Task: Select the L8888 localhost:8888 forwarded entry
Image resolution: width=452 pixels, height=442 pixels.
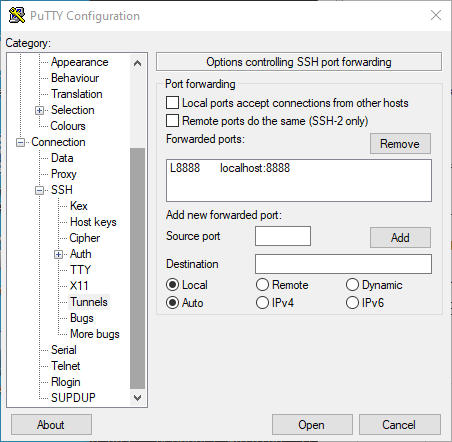Action: point(299,168)
